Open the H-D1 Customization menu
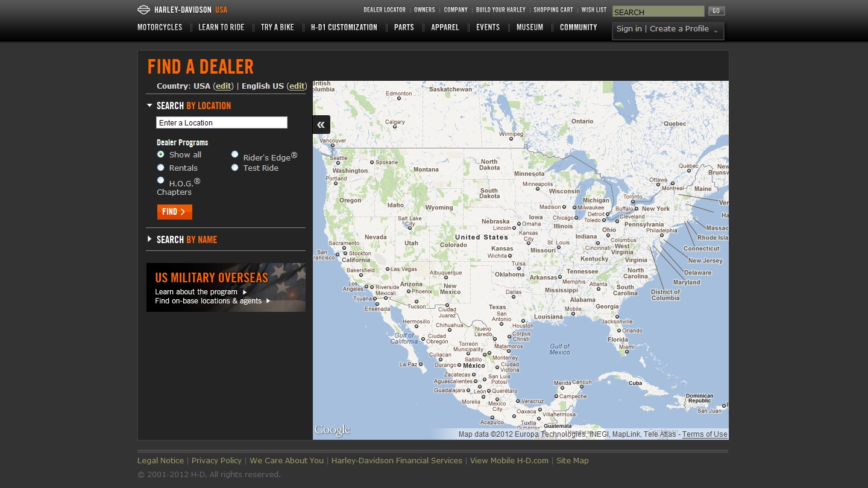 tap(344, 27)
